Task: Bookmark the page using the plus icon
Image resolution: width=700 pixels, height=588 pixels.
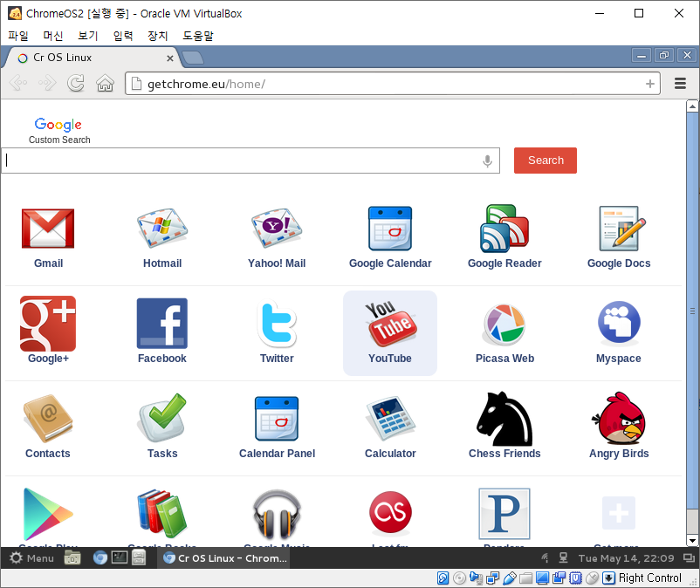Action: point(650,84)
